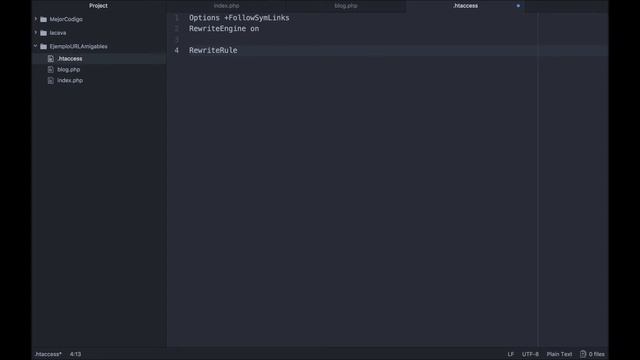Click the EjemploURLAmigables folder icon
The width and height of the screenshot is (640, 360).
click(x=44, y=47)
